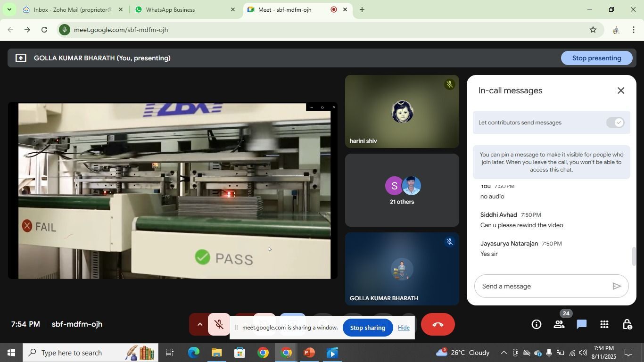This screenshot has width=644, height=362.
Task: Show the participants list icon
Action: tap(559, 324)
